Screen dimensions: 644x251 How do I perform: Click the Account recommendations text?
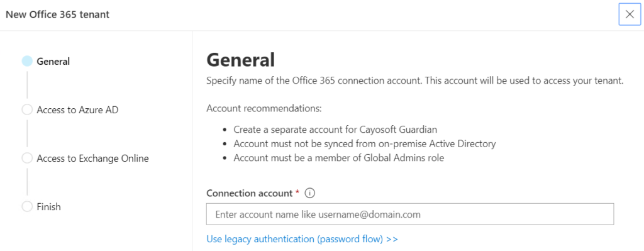[x=264, y=109]
